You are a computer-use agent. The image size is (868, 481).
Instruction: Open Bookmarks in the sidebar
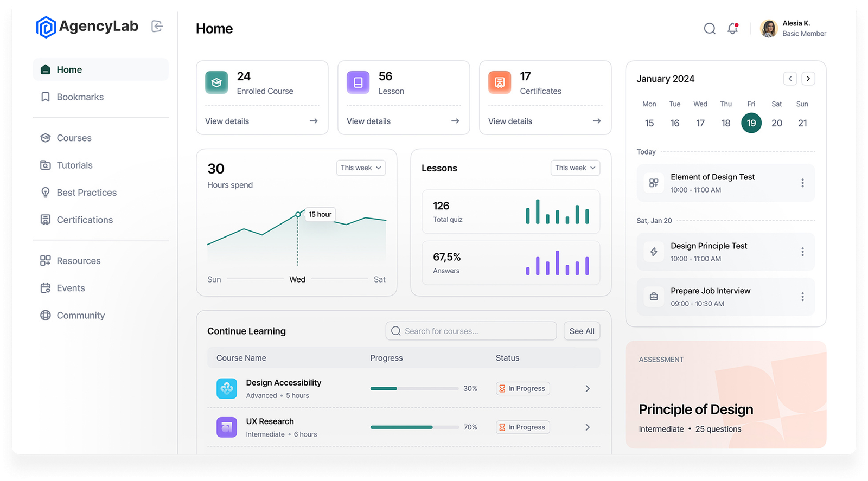(x=80, y=97)
